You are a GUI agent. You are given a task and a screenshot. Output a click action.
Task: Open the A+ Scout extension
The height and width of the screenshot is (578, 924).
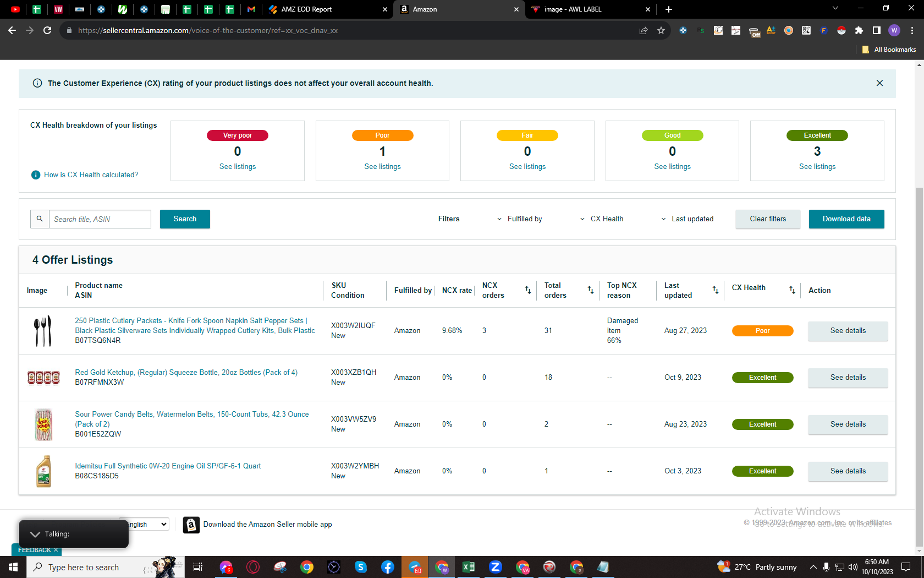click(x=771, y=30)
